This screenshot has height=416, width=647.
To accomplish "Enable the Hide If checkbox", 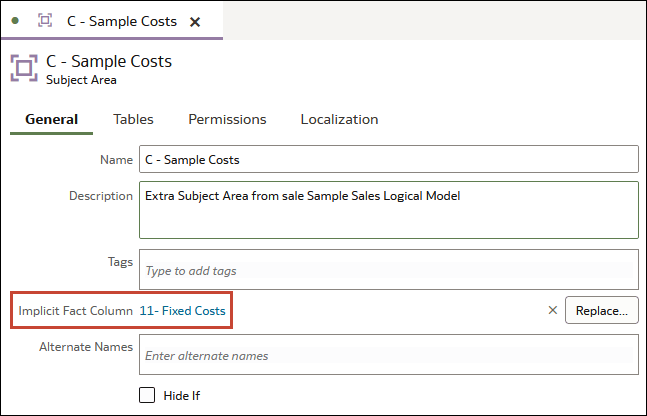I will [x=147, y=395].
